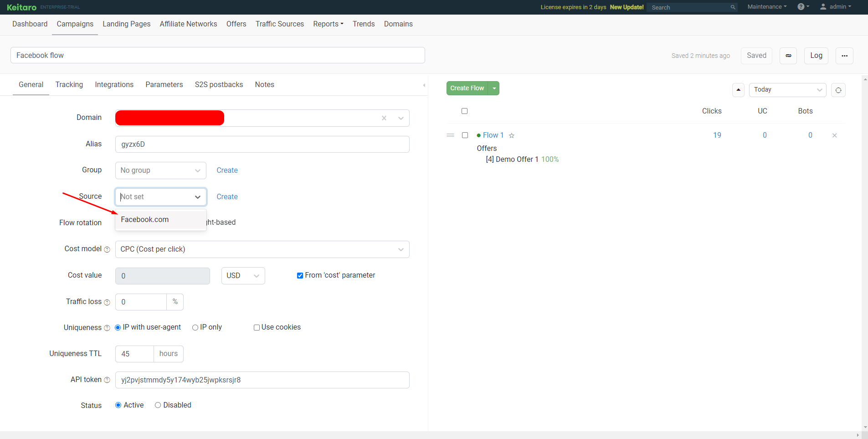This screenshot has height=439, width=868.
Task: Edit the campaign name field
Action: tap(218, 55)
